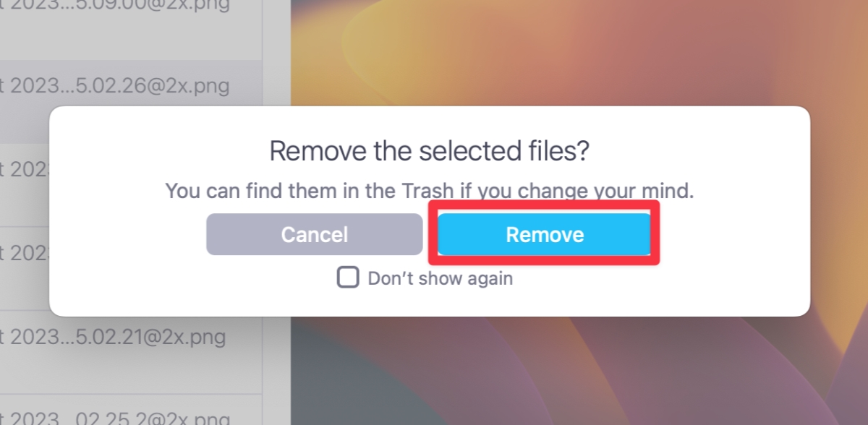Screen dimensions: 868x425
Task: Click the word "Trash" in the message
Action: (428, 192)
